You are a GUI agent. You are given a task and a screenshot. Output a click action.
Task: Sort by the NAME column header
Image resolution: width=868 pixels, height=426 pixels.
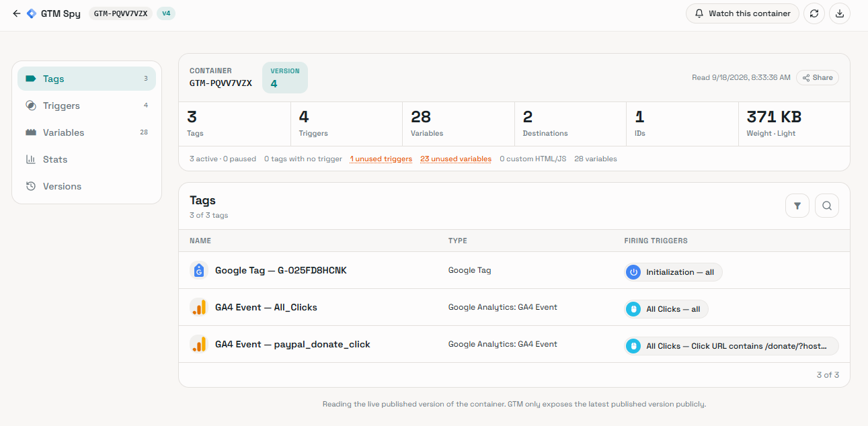200,241
